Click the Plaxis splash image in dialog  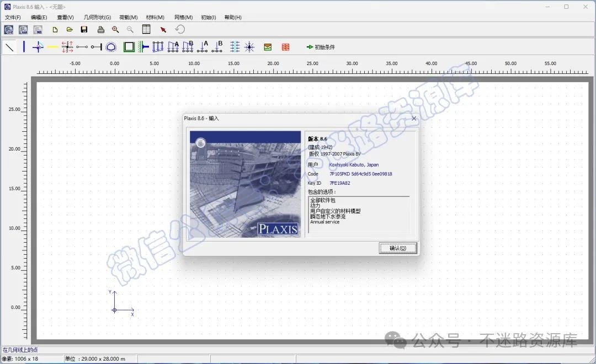[x=245, y=184]
